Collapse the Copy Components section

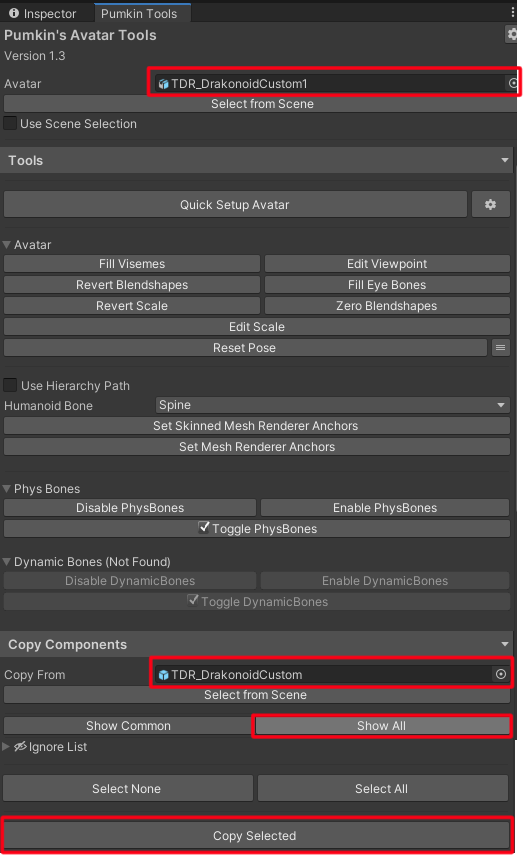(x=504, y=644)
